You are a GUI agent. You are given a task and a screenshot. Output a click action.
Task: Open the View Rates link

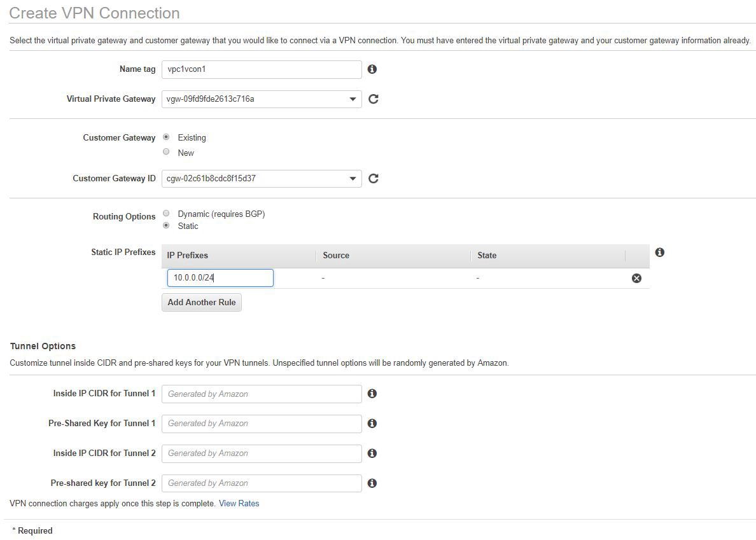pyautogui.click(x=239, y=503)
